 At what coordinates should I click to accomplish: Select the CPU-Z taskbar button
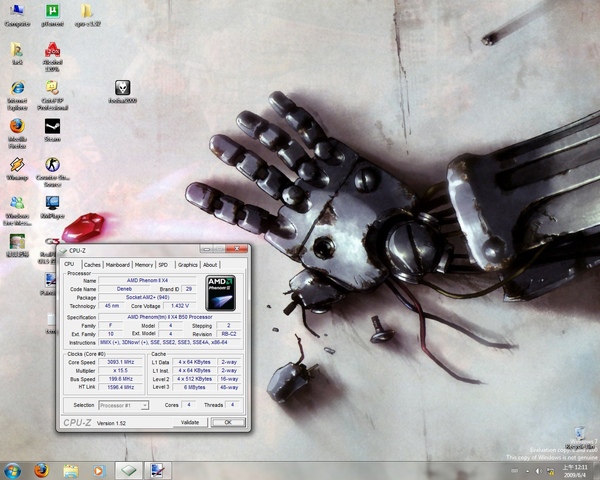(x=129, y=470)
